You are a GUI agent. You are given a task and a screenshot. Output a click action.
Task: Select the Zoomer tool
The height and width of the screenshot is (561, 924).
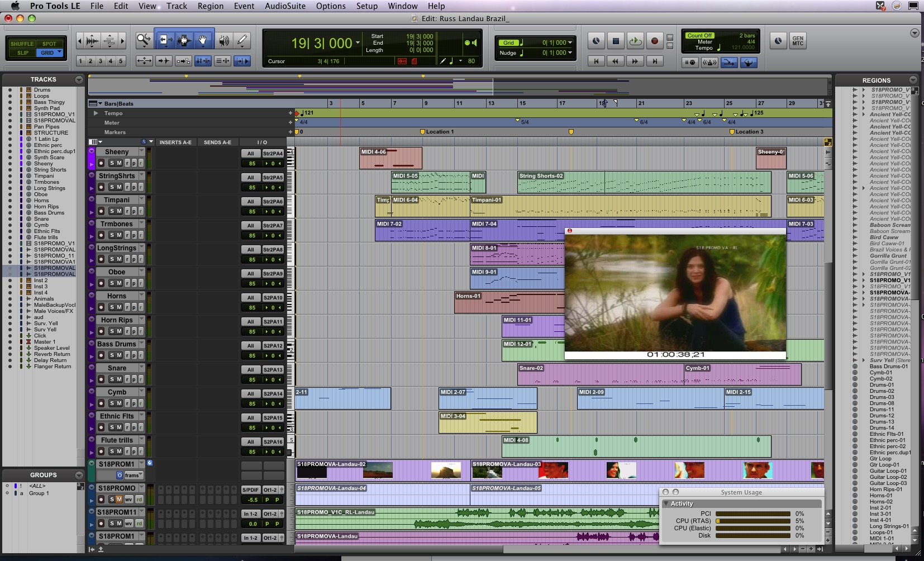[x=144, y=40]
